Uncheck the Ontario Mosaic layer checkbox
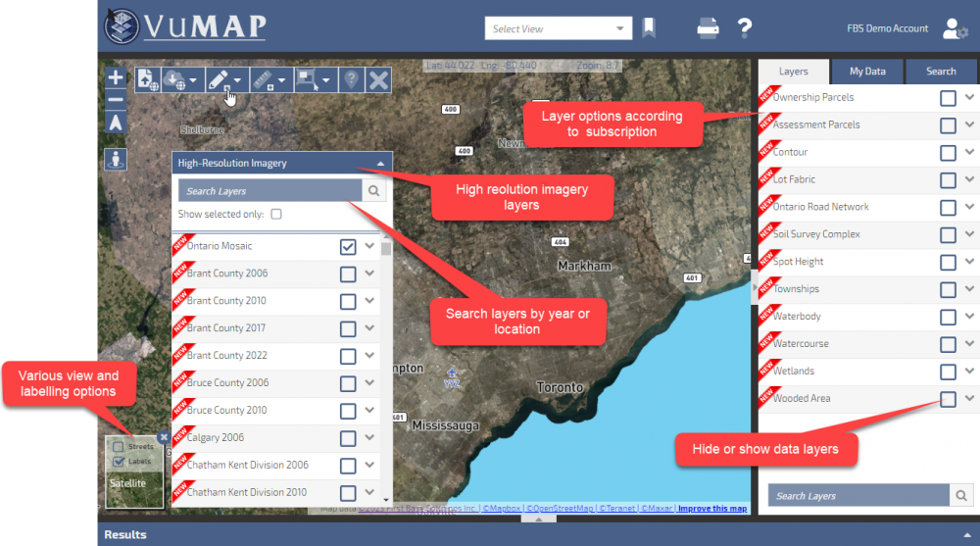 [x=348, y=247]
